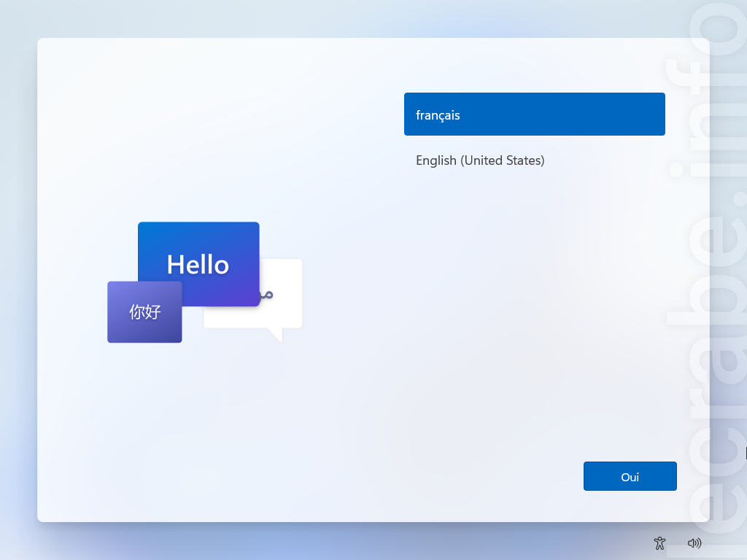Click the purple 你好 card
Screen dimensions: 747x560
pos(144,312)
